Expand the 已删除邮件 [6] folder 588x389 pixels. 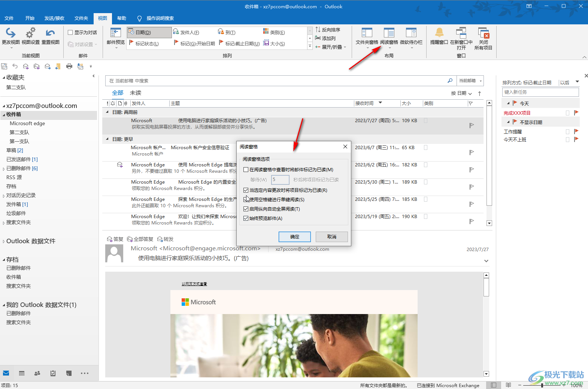4,169
